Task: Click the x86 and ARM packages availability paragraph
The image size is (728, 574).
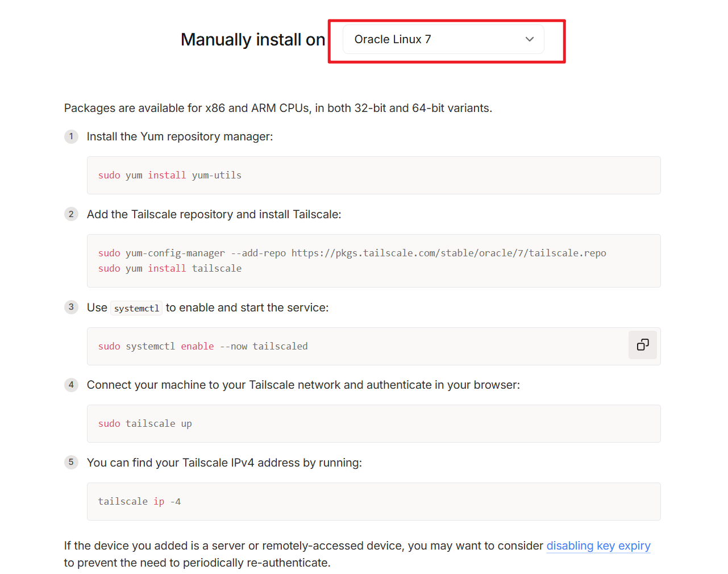Action: (278, 108)
